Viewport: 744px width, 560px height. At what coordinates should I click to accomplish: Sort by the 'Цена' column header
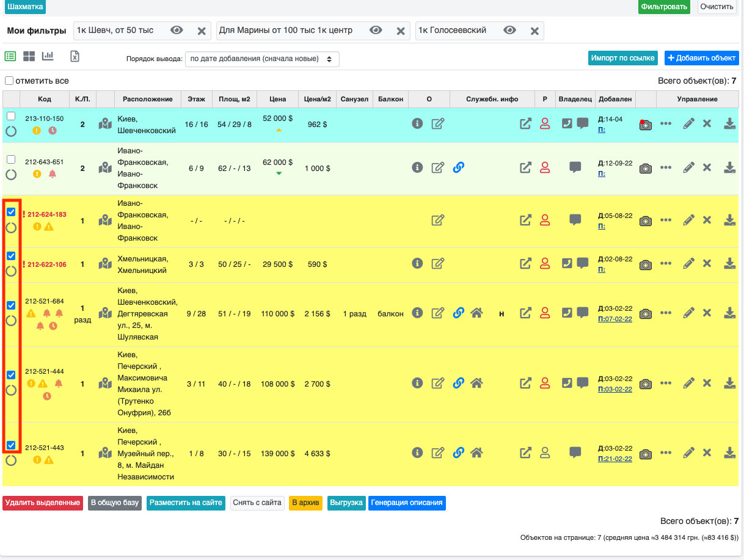[x=278, y=99]
